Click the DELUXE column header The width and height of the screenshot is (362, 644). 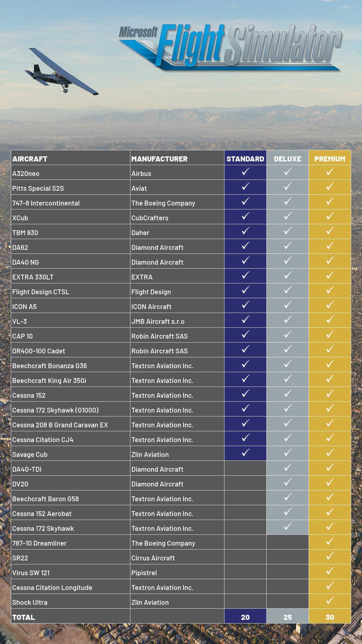[x=287, y=159]
